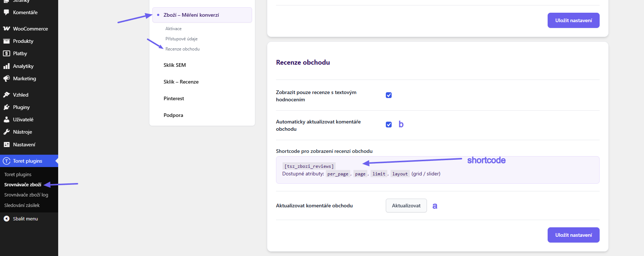The width and height of the screenshot is (644, 256).
Task: Click the upper Uložit nastavení button
Action: pos(573,20)
